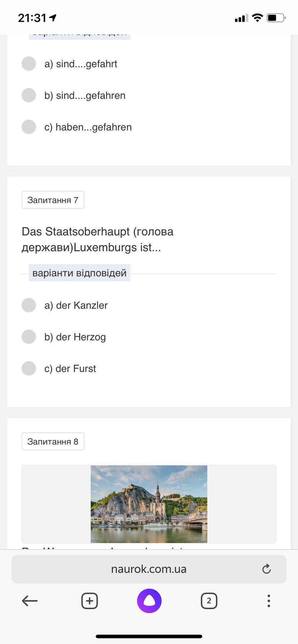Select answer c) haben...gefahren
This screenshot has height=644, width=298.
[x=29, y=127]
